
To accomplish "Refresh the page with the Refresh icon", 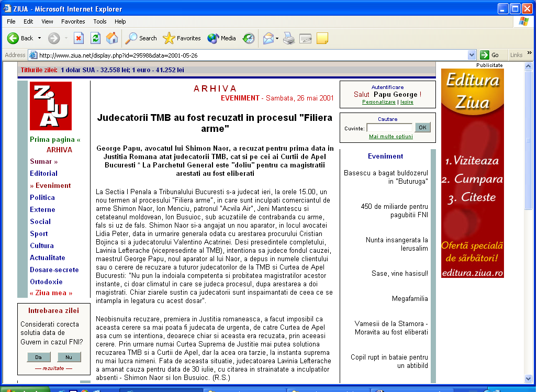I will click(95, 38).
